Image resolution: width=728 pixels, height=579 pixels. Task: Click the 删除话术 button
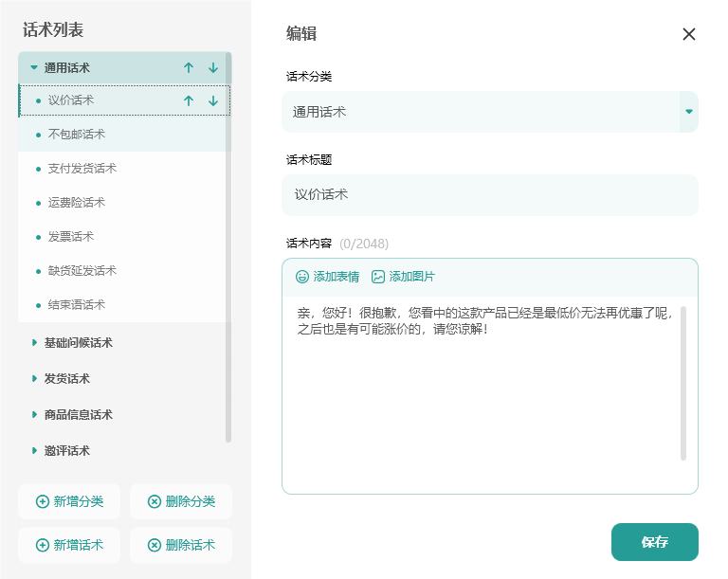pos(181,545)
